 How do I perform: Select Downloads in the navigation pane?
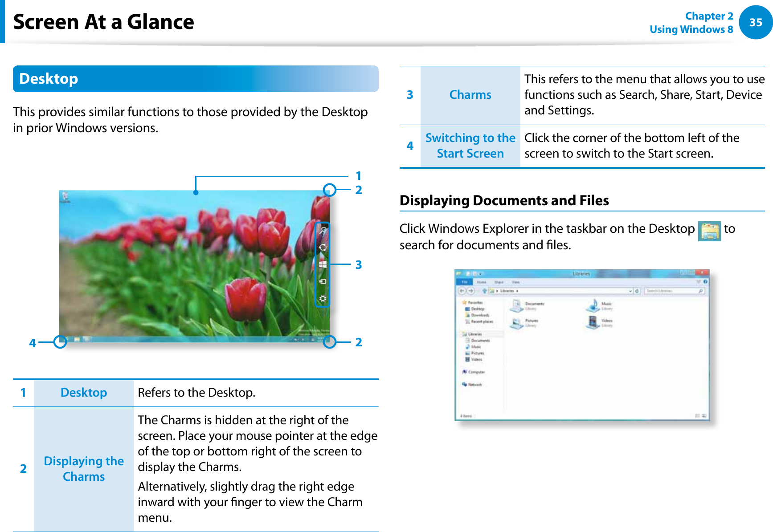click(x=478, y=315)
